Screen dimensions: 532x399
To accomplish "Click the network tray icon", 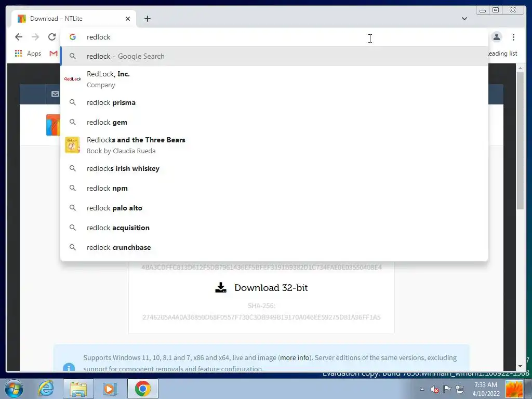I will click(x=460, y=389).
